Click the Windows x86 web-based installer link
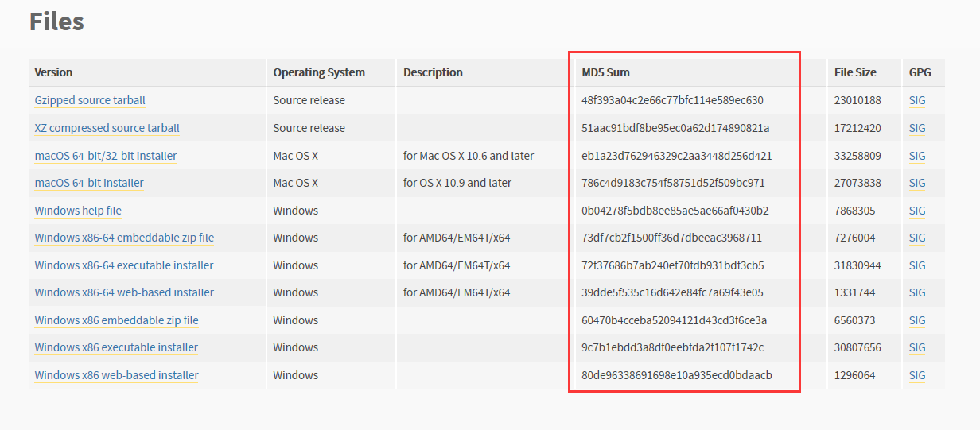This screenshot has height=430, width=980. [117, 375]
